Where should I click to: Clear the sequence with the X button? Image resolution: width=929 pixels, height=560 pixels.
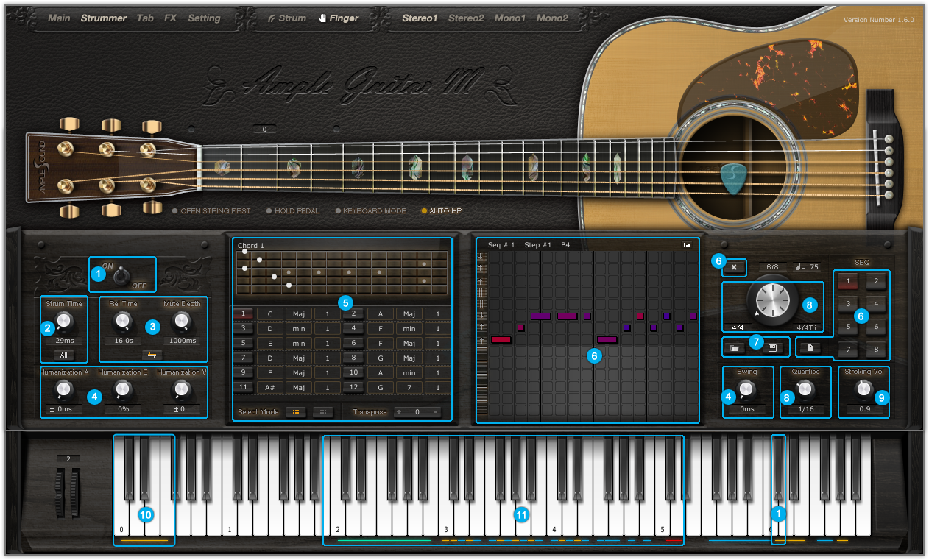tap(734, 266)
